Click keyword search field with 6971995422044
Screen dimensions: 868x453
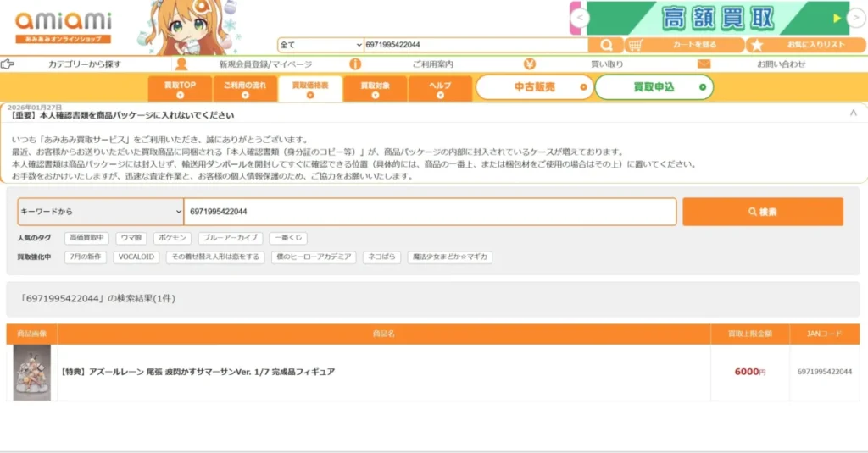(x=430, y=212)
